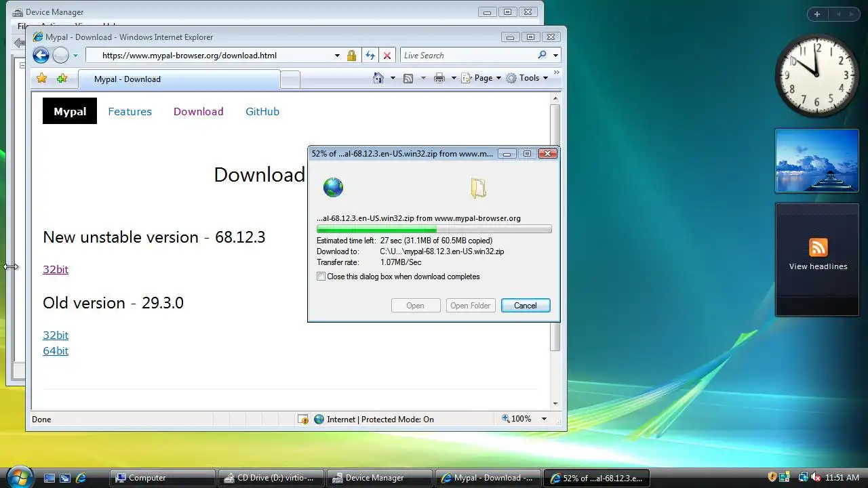Image resolution: width=868 pixels, height=488 pixels.
Task: Open the Tools menu
Action: click(527, 78)
